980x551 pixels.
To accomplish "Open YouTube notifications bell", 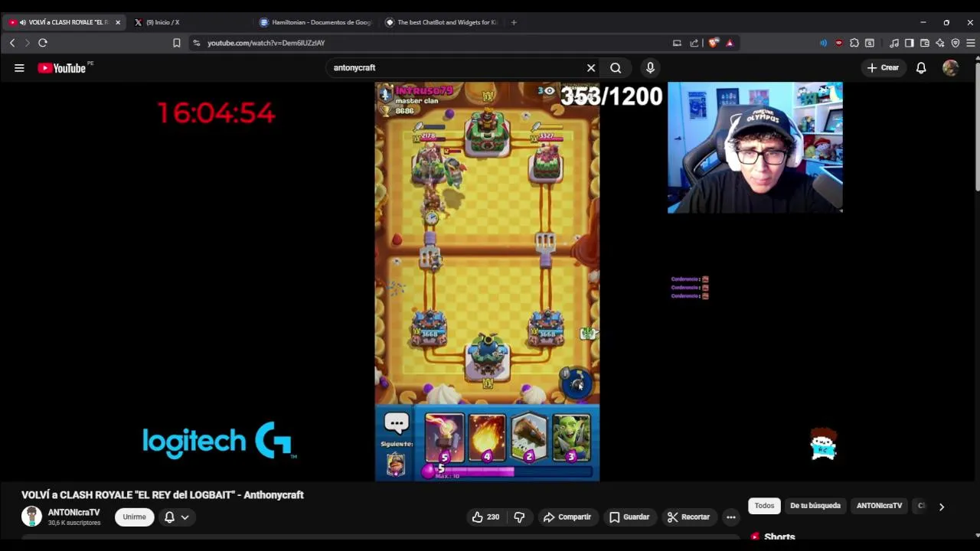I will click(x=921, y=68).
